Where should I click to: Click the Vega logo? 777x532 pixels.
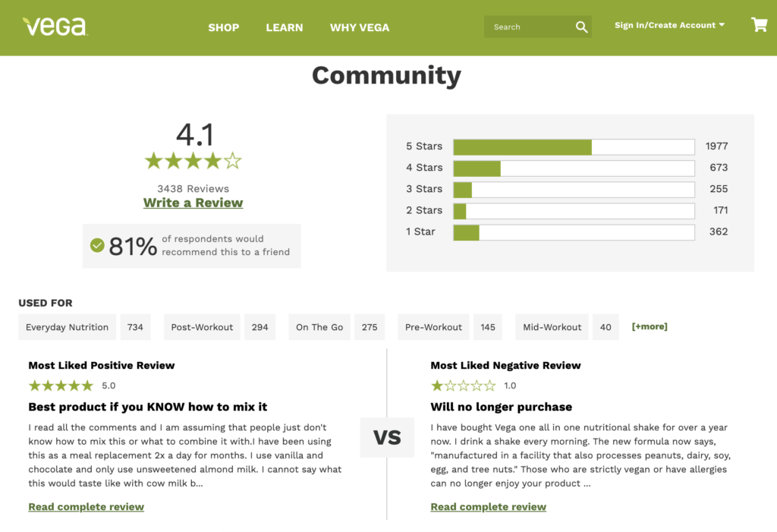point(55,27)
